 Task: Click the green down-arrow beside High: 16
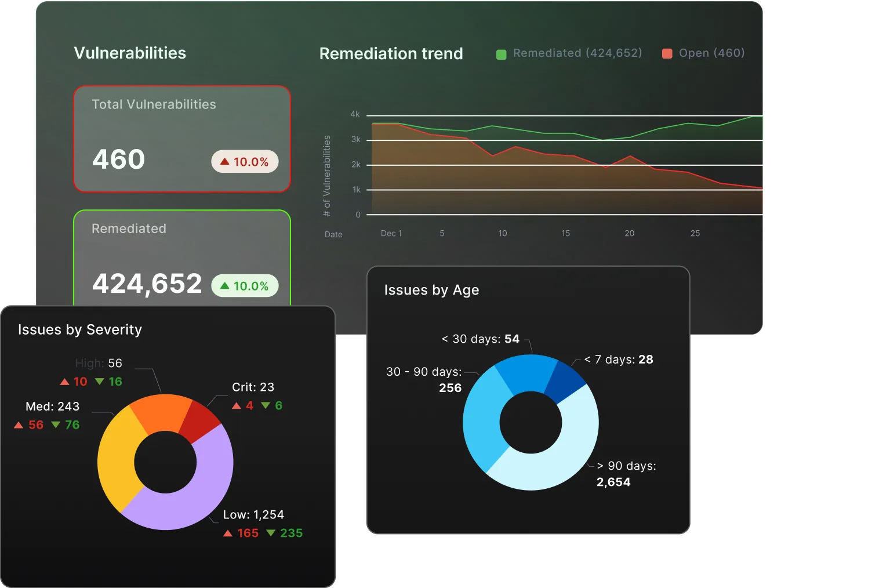tap(99, 381)
